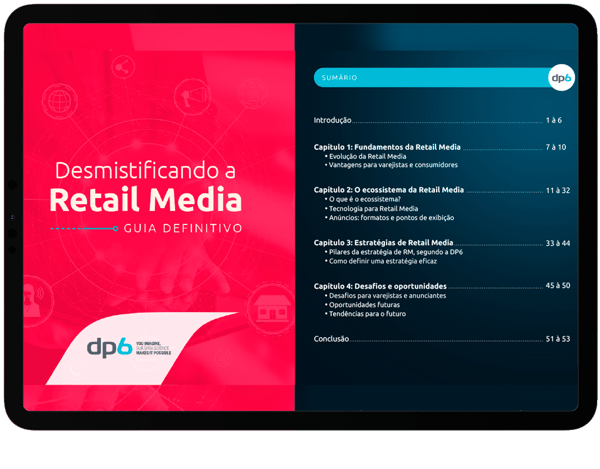This screenshot has height=469, width=600.
Task: Click Oportunidades futuras
Action: [364, 305]
